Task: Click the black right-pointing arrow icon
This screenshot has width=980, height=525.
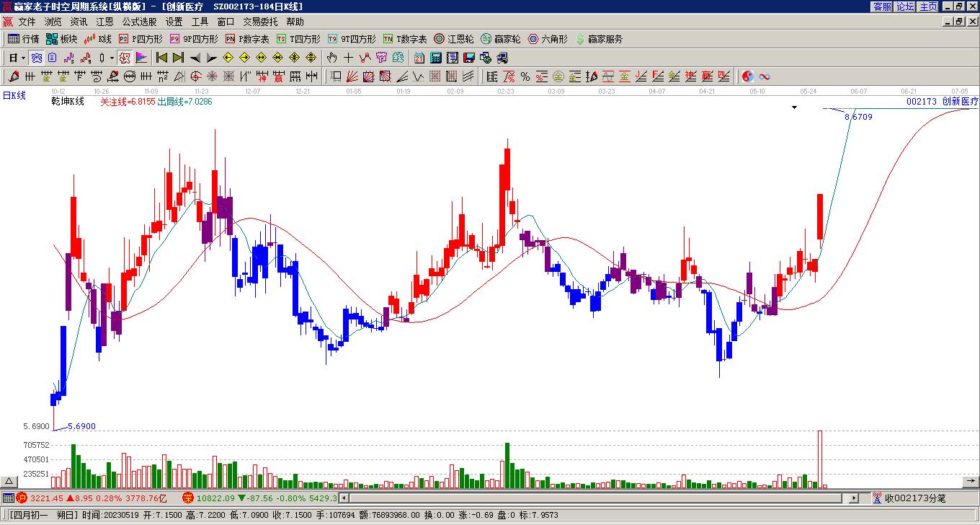Action: click(211, 58)
